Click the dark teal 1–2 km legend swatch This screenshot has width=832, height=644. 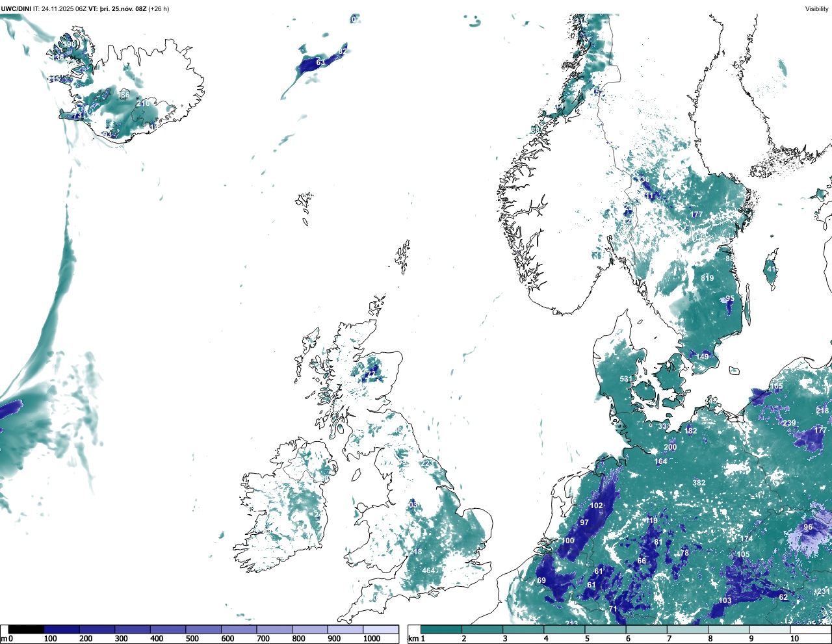(441, 629)
